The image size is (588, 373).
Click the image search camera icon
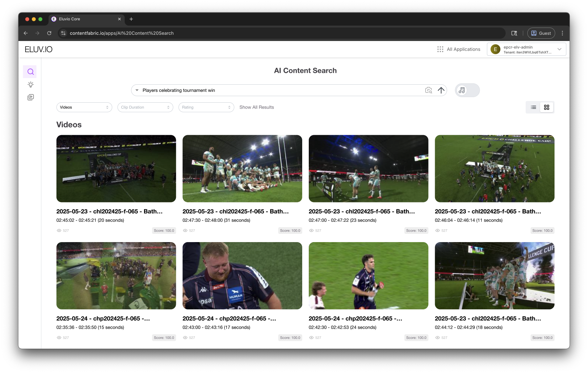coord(429,90)
